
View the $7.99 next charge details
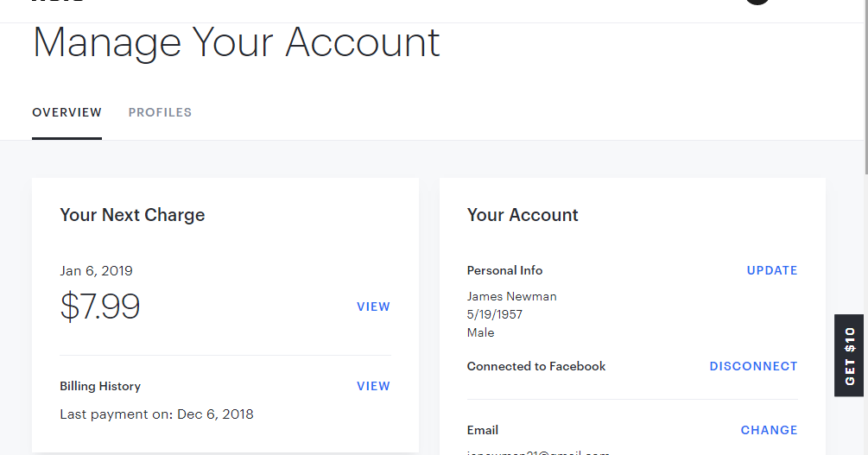tap(373, 306)
